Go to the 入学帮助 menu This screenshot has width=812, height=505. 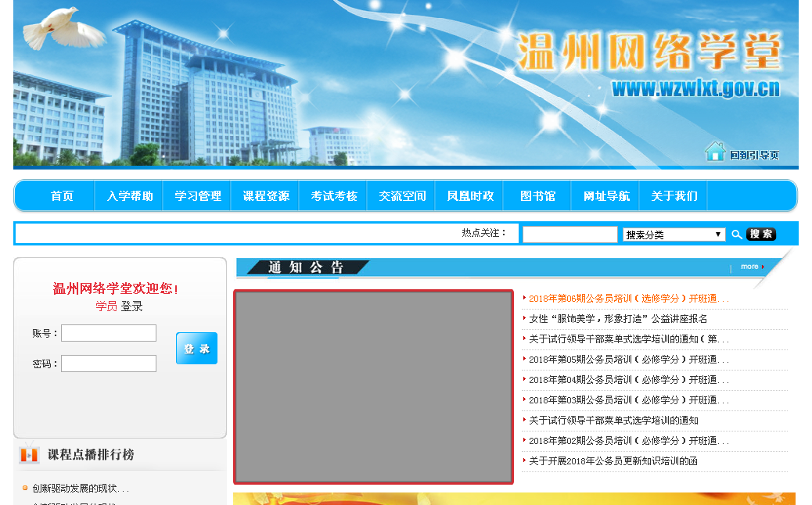click(130, 196)
